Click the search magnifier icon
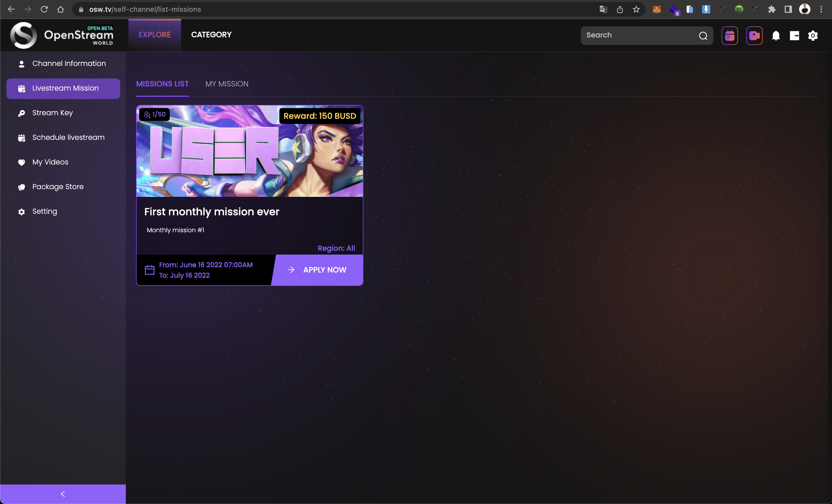832x504 pixels. (x=703, y=35)
